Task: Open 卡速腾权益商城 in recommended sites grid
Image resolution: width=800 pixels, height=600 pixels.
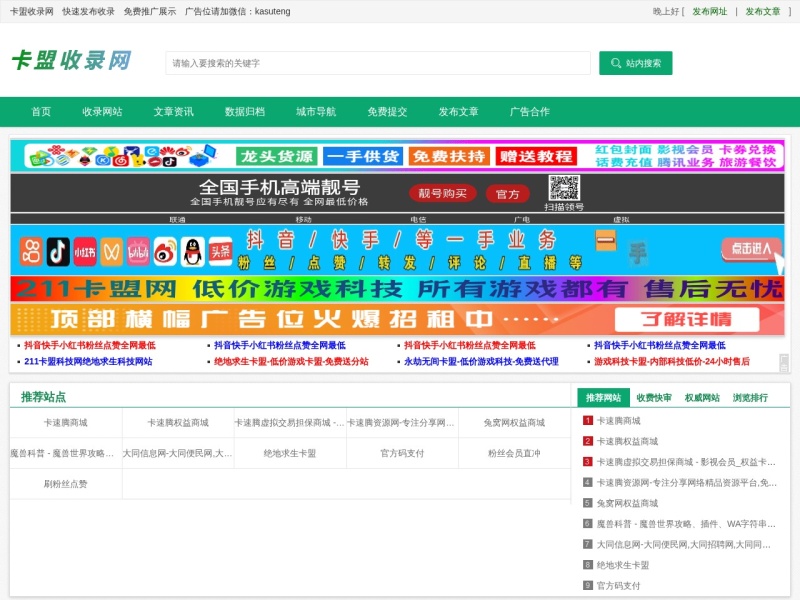Action: pyautogui.click(x=178, y=422)
